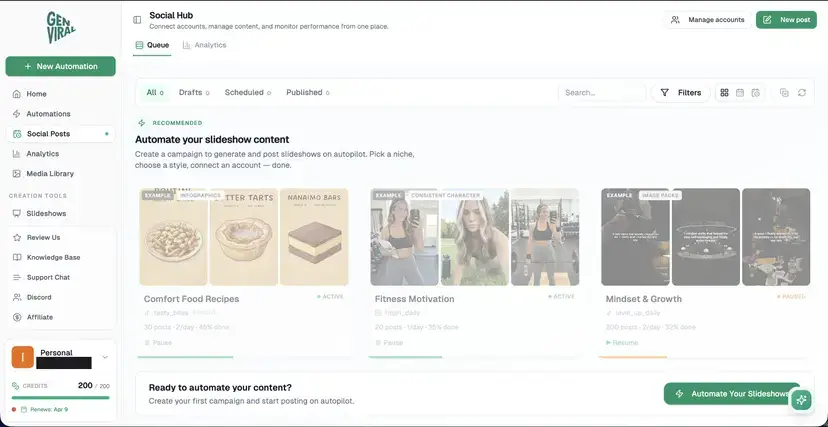The height and width of the screenshot is (427, 828).
Task: Click Automate Your Slideshows button
Action: pos(732,394)
